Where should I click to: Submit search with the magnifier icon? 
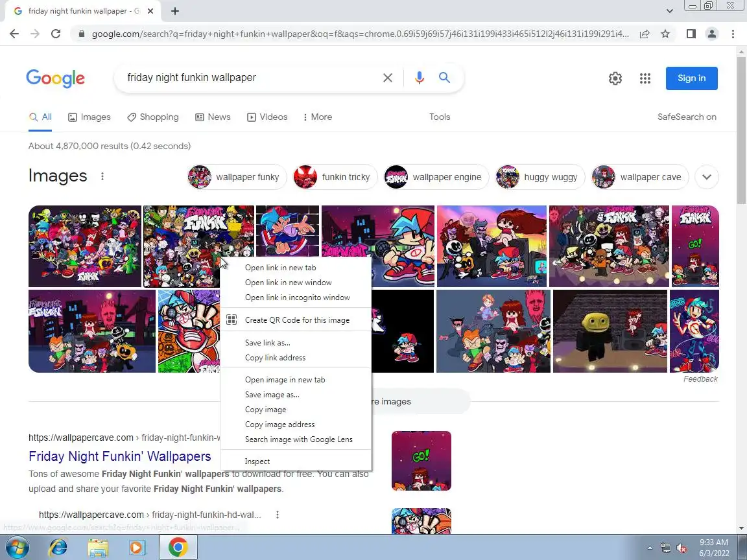tap(444, 78)
